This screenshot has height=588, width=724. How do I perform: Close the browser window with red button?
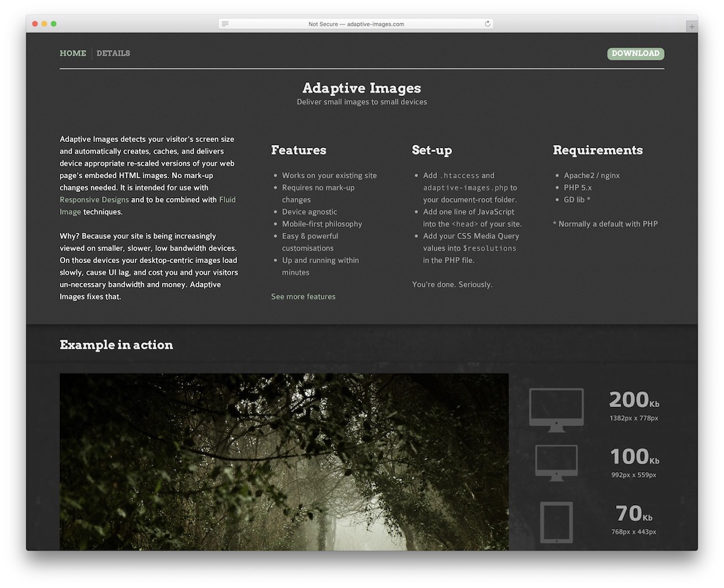[35, 24]
